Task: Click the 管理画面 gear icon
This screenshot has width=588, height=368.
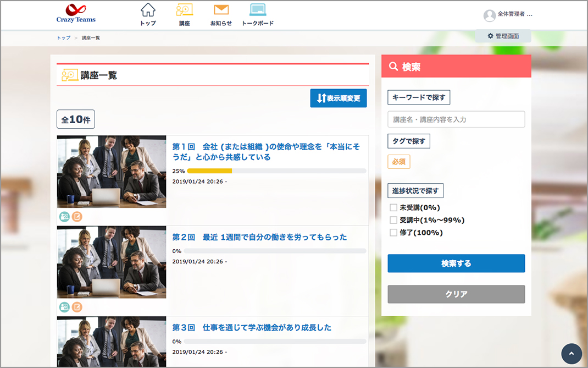Action: (490, 36)
